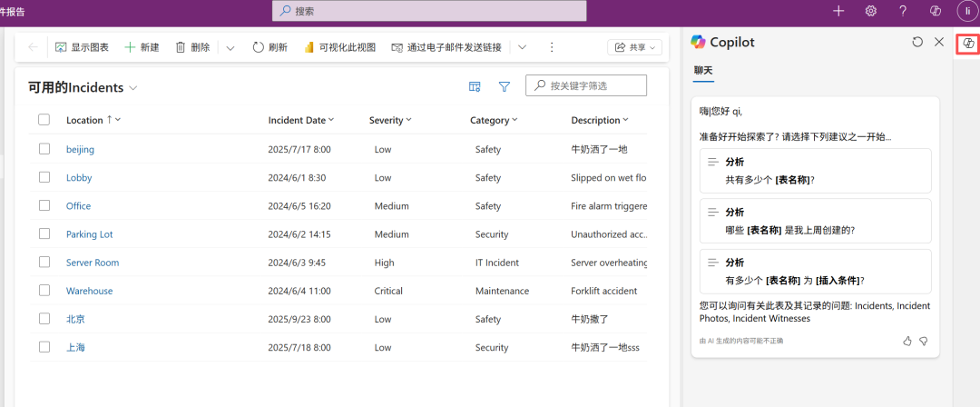Open the filter funnel icon
This screenshot has height=407, width=980.
[505, 86]
